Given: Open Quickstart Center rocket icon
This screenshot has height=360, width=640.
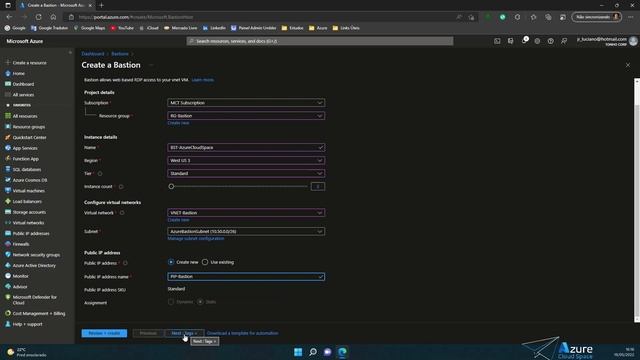Looking at the screenshot, I should click(x=8, y=138).
